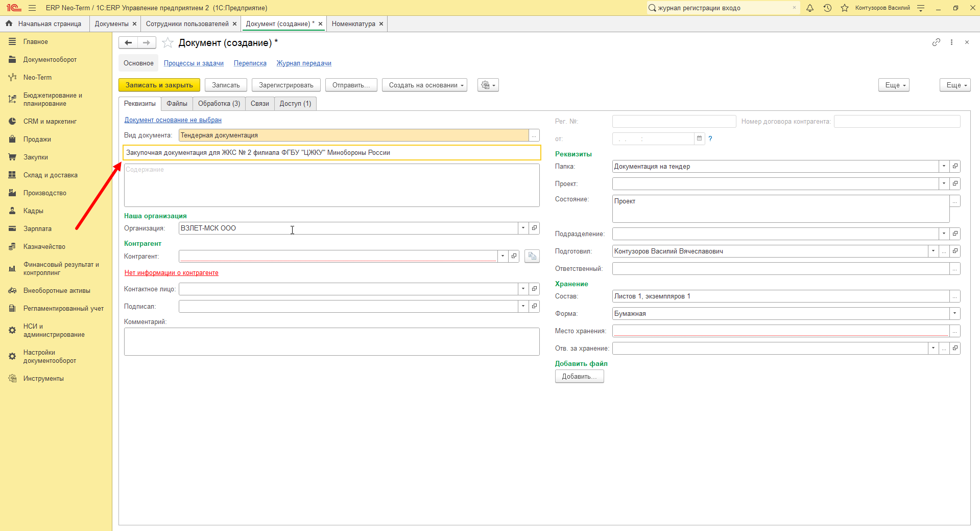Open Процессы и задачи link
The image size is (980, 531).
[x=194, y=63]
